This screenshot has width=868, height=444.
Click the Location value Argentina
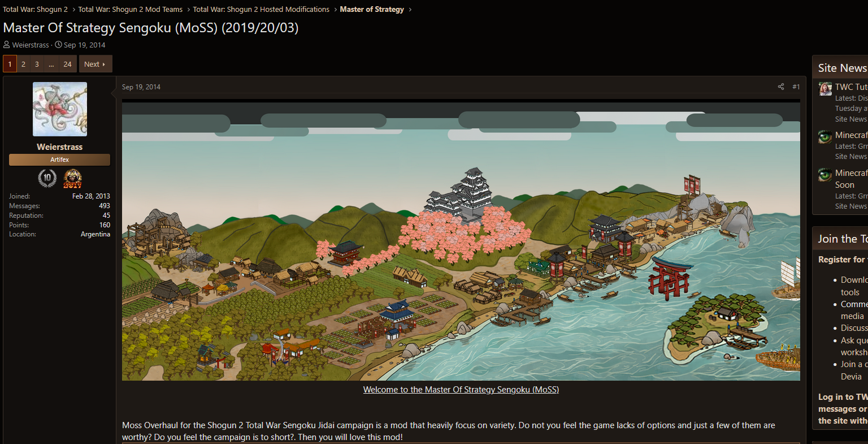(x=96, y=234)
